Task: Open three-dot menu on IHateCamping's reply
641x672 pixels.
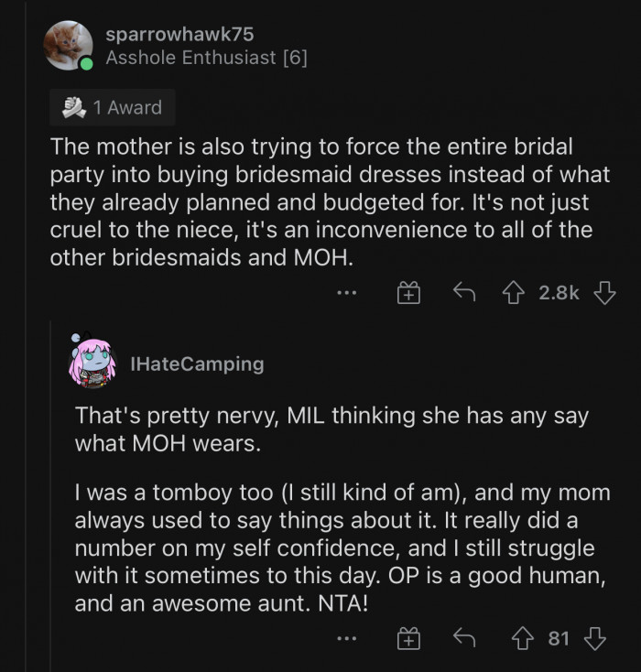Action: coord(345,638)
